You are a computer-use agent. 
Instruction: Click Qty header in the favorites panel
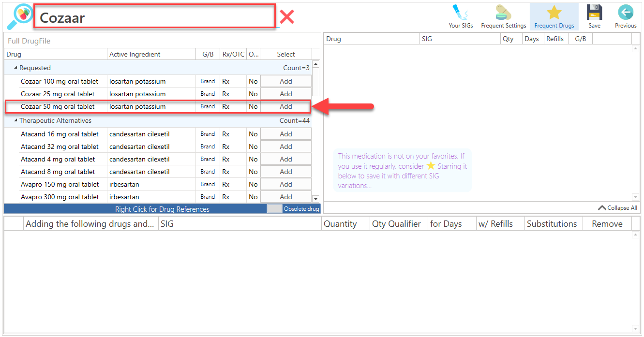tap(511, 39)
